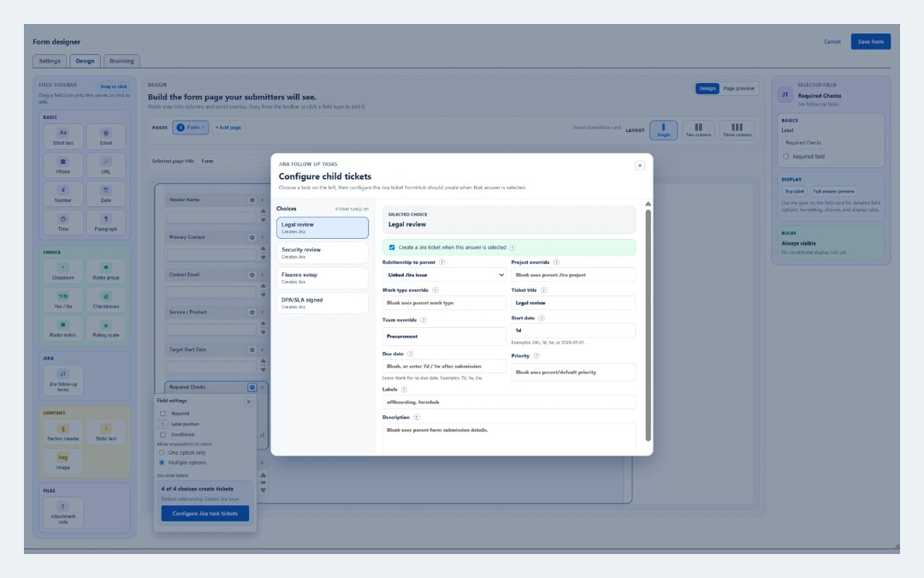Toggle Label position arrow button
The width and height of the screenshot is (924, 578).
click(x=163, y=424)
